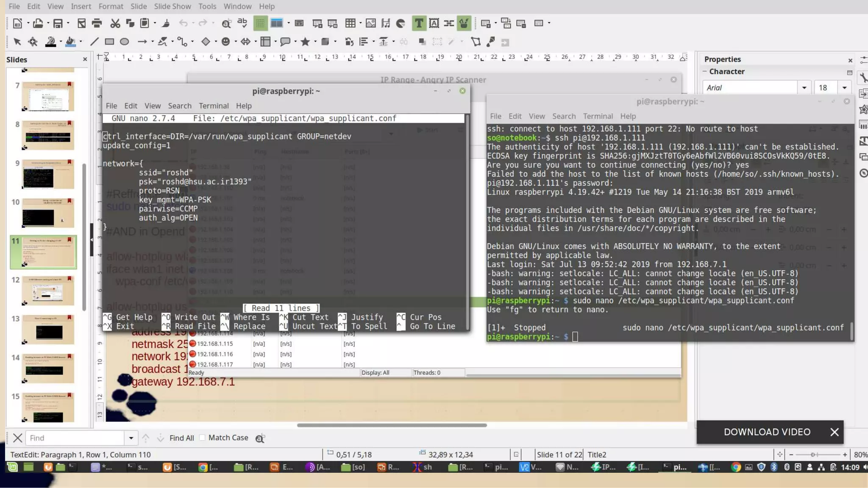Select the Ellipse drawing tool
Screen dimensions: 868x488
[x=124, y=42]
